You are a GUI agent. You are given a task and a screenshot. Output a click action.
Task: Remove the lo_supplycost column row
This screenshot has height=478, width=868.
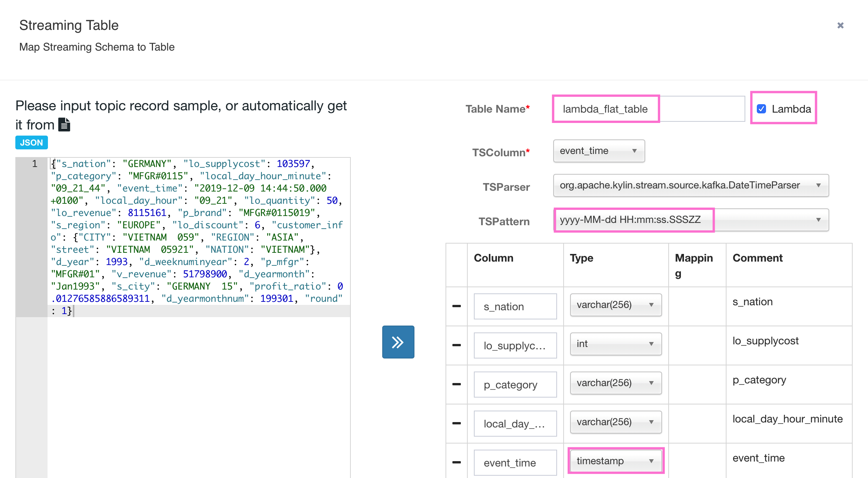pos(456,345)
